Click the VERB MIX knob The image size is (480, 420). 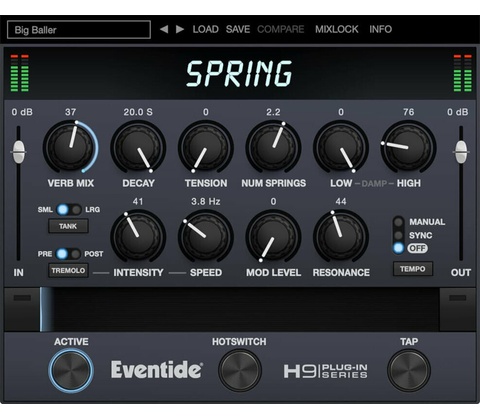click(70, 147)
